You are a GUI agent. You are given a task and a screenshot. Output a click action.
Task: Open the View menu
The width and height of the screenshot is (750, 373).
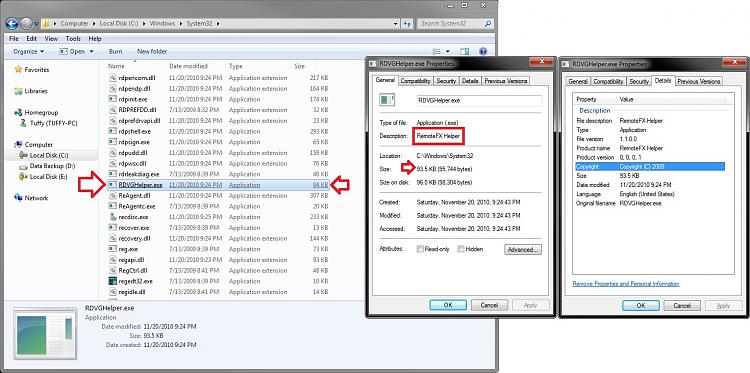(51, 38)
